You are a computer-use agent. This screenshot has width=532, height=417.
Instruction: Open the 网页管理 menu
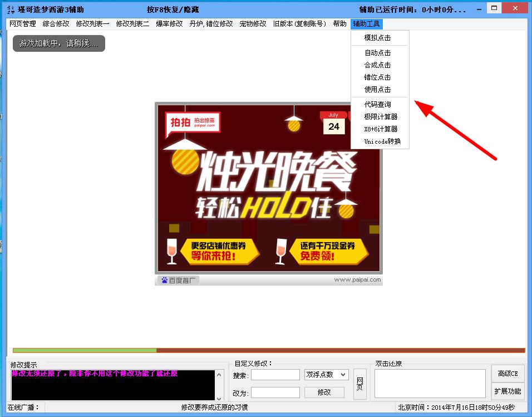[23, 24]
